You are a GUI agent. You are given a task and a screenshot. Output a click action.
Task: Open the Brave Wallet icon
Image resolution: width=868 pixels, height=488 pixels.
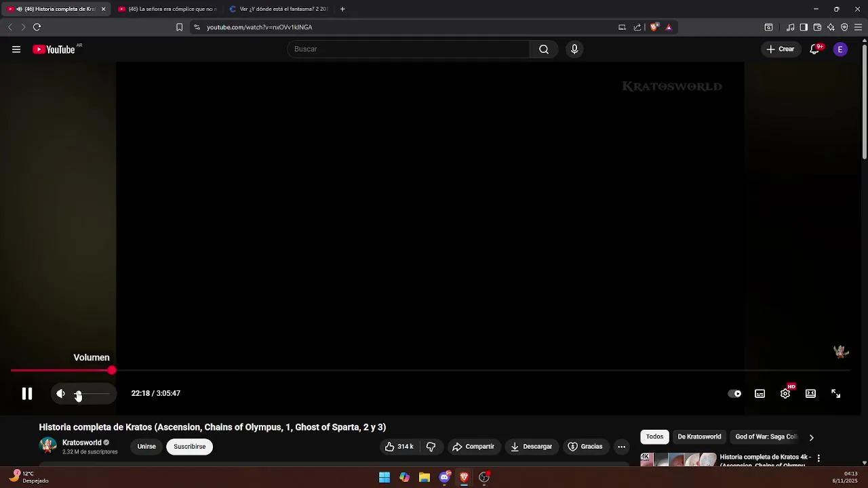click(817, 27)
